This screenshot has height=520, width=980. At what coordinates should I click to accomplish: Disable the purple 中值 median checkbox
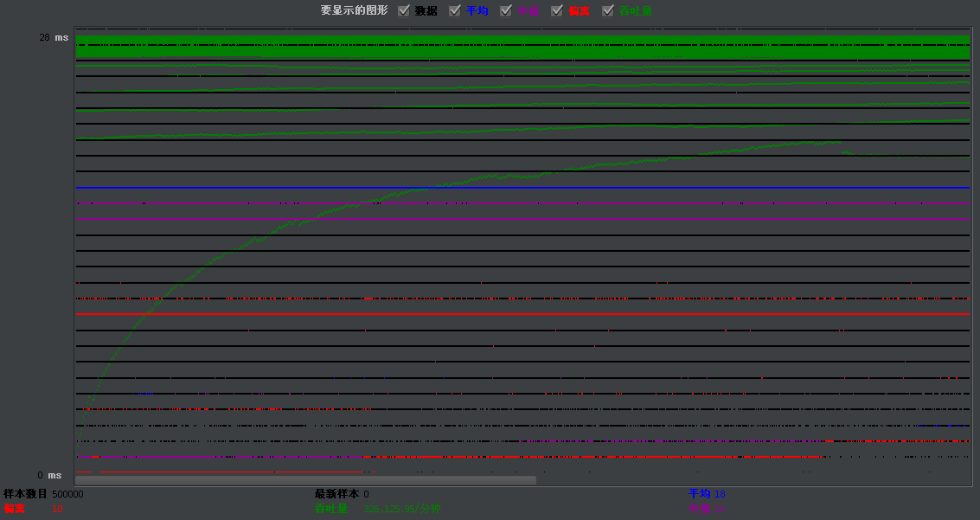click(x=506, y=11)
